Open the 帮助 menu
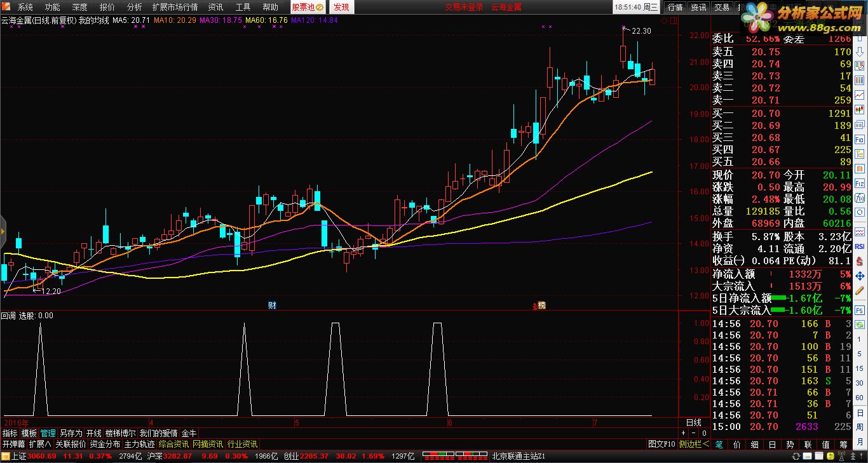 pyautogui.click(x=270, y=7)
